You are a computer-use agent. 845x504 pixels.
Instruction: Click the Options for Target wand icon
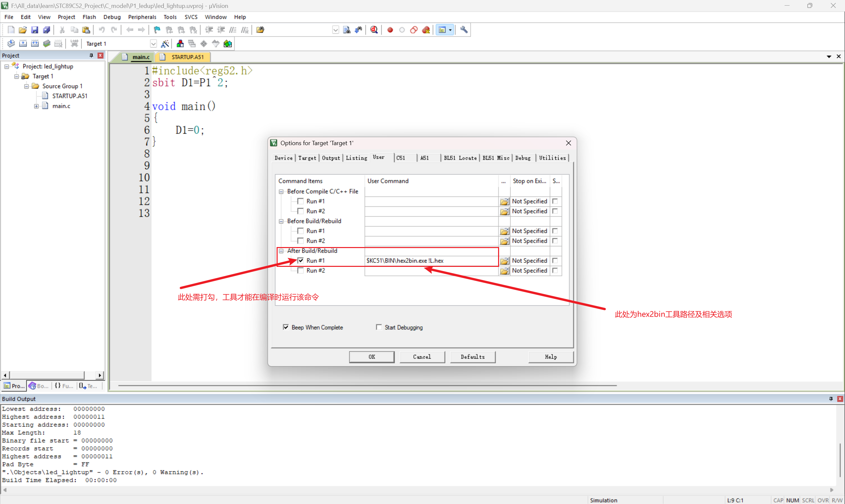pyautogui.click(x=165, y=44)
